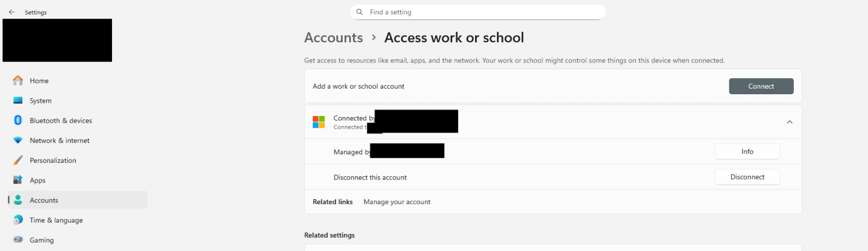Click the Info button
Viewport: 868px width, 251px height.
(x=747, y=152)
